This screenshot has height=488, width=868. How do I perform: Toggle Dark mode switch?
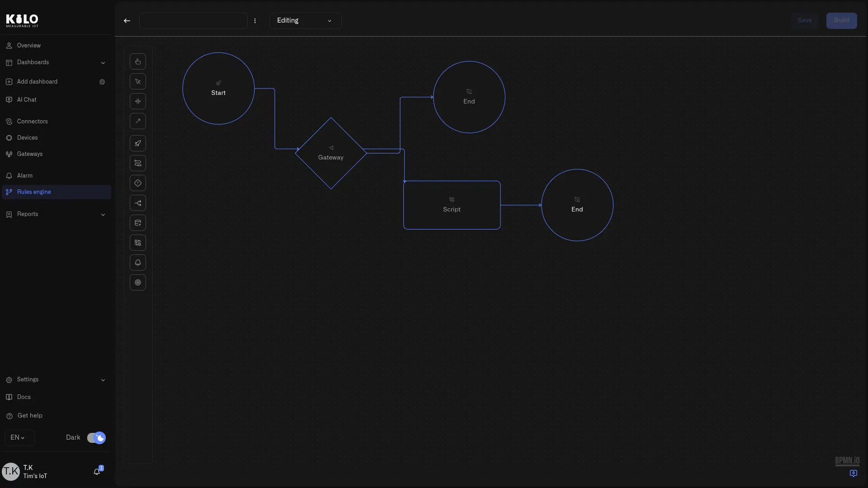[x=96, y=438]
